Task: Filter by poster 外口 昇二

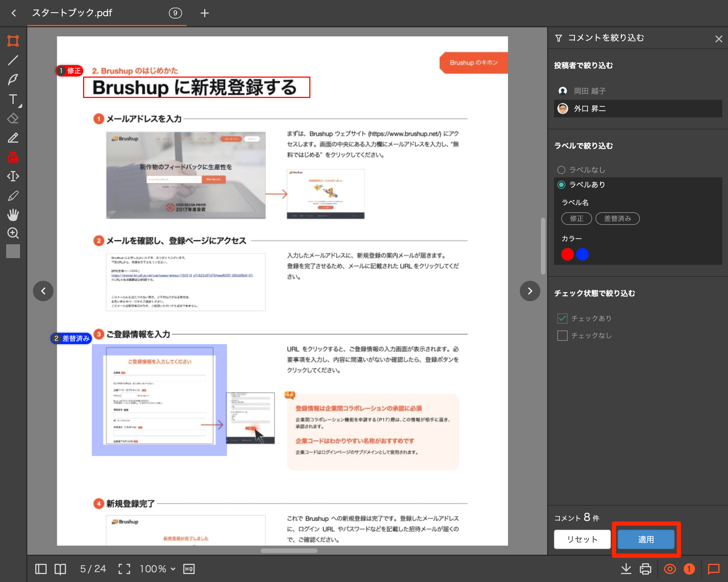Action: [638, 109]
